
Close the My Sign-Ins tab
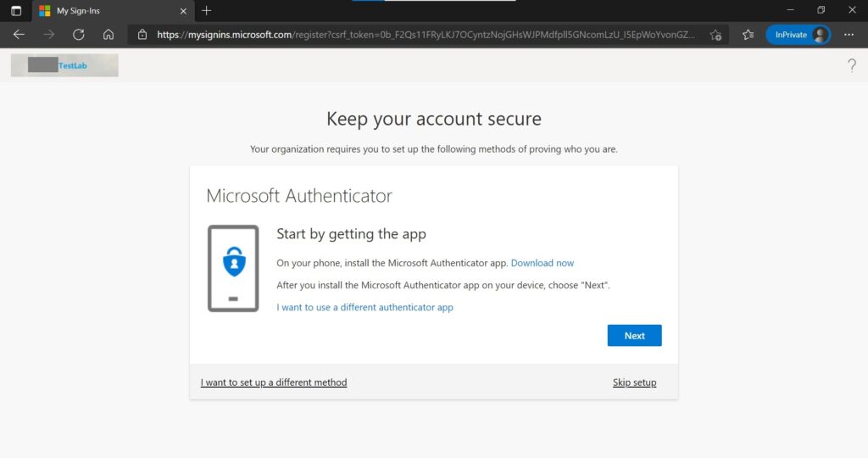pos(183,11)
